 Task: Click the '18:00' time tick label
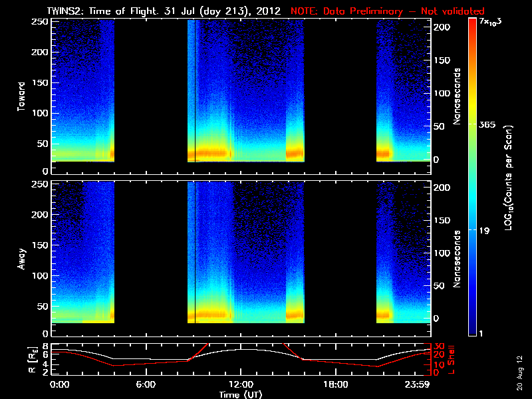click(336, 384)
